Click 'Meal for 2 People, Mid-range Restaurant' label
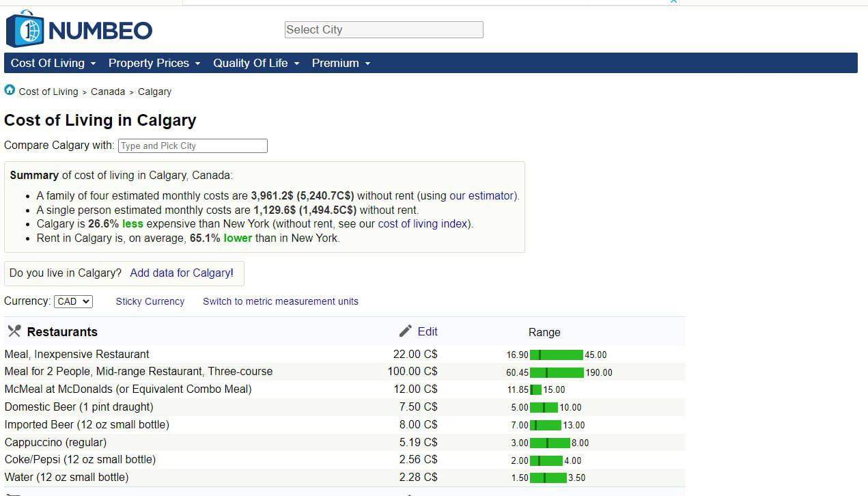Screen dimensions: 868x496 [x=139, y=372]
